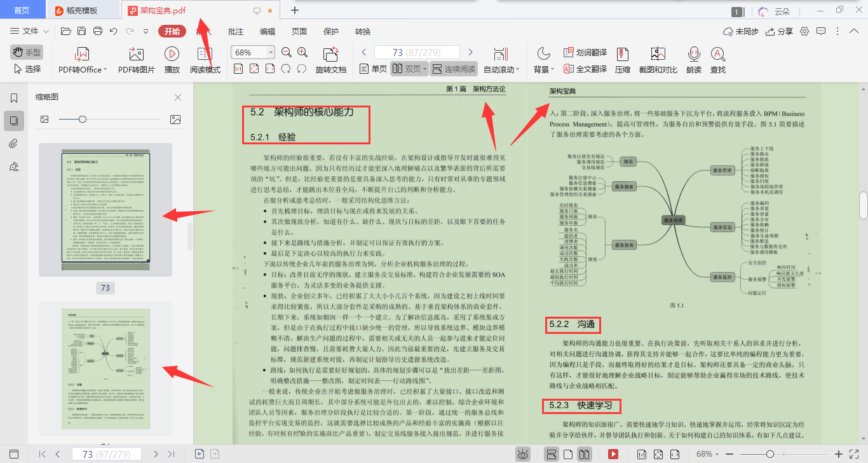Open 背景 background dropdown

pos(543,61)
